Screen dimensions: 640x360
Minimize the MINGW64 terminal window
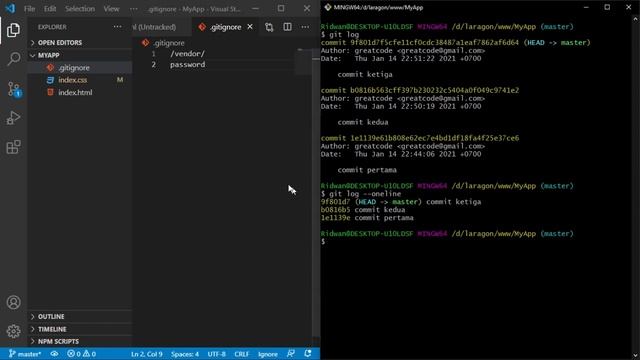point(586,7)
